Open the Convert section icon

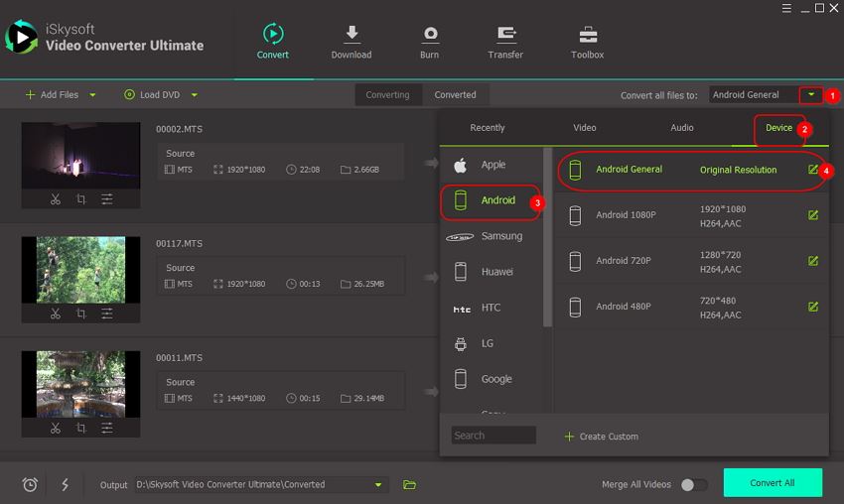pyautogui.click(x=273, y=34)
